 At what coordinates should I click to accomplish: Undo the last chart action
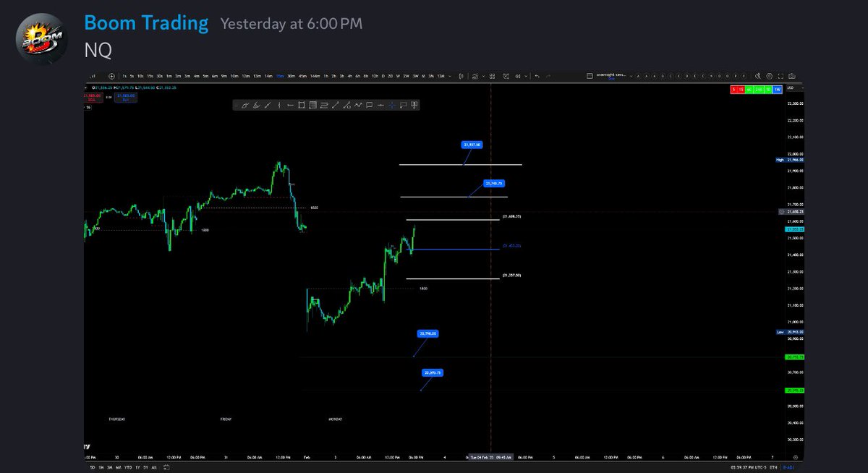(537, 75)
